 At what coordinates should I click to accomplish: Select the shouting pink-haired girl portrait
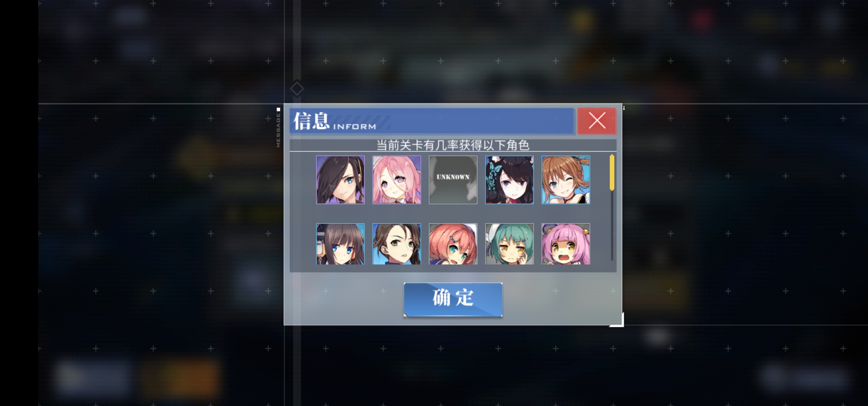tap(566, 244)
